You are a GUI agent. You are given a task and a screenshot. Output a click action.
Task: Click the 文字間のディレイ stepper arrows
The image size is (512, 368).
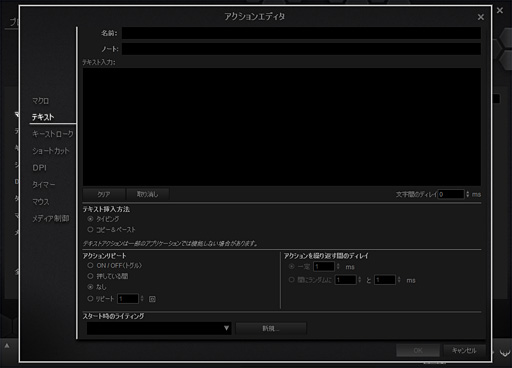468,194
